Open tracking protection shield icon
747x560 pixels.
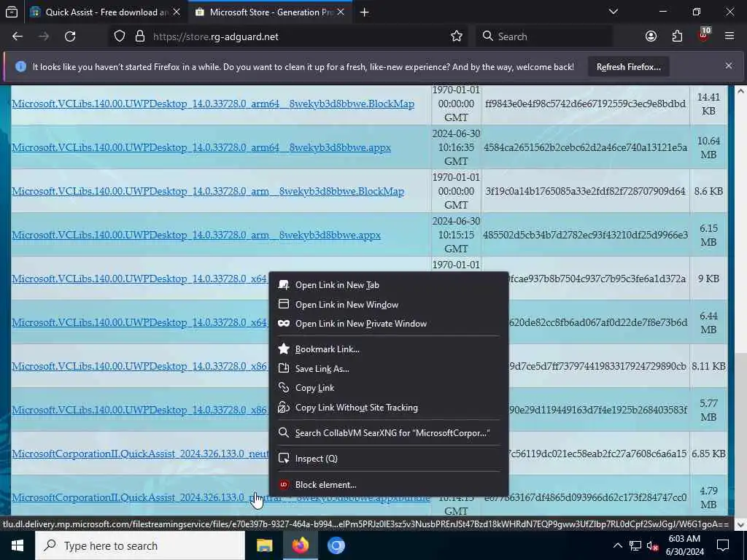pos(120,36)
